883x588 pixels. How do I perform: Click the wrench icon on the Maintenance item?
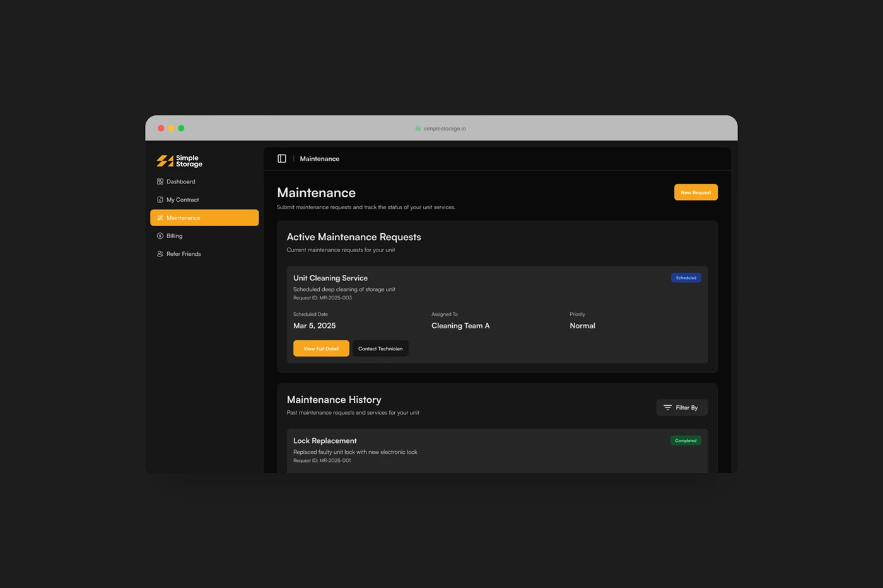tap(160, 217)
